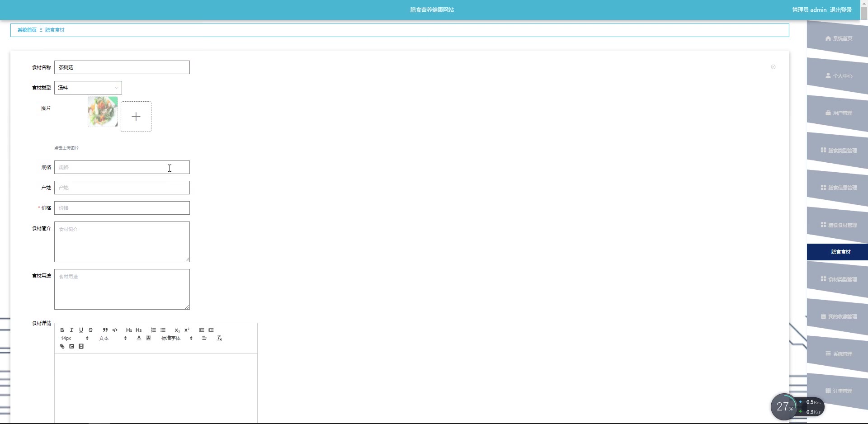Decrease indent in editor
The height and width of the screenshot is (424, 868).
click(x=202, y=330)
